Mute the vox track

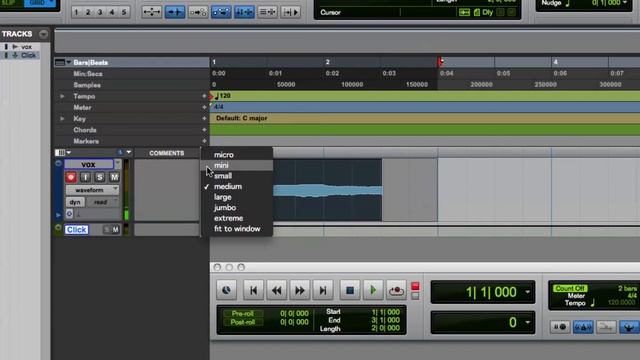click(x=114, y=177)
